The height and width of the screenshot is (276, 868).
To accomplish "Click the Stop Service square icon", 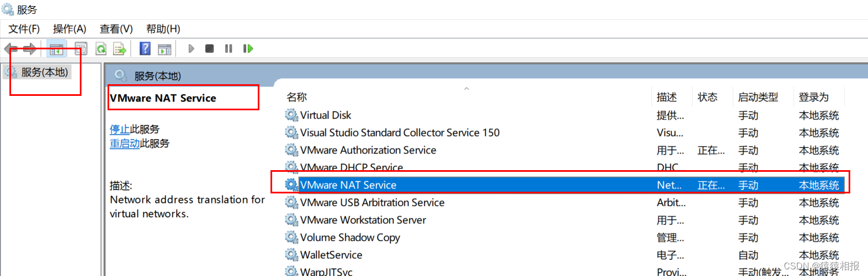I will pyautogui.click(x=210, y=49).
